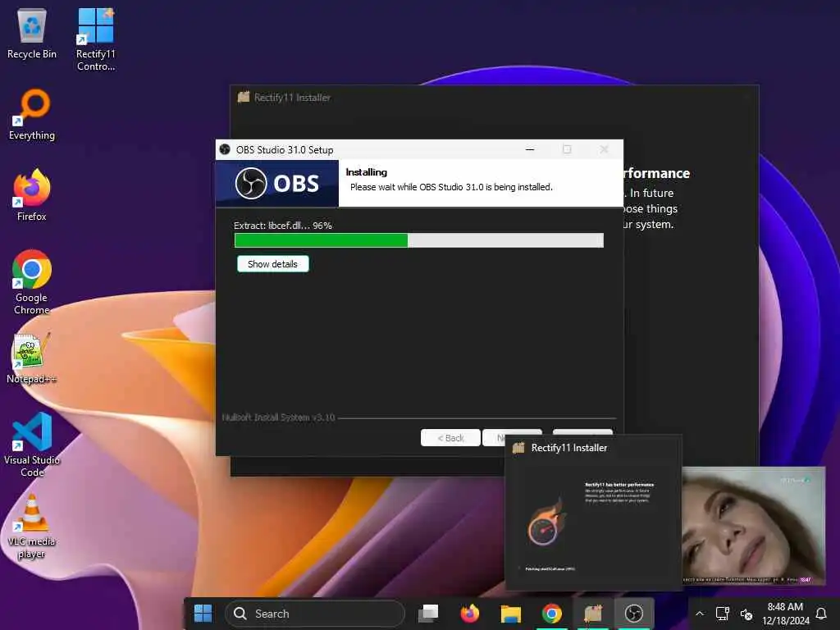Minimize the OBS Studio Setup window
This screenshot has width=840, height=630.
point(530,149)
